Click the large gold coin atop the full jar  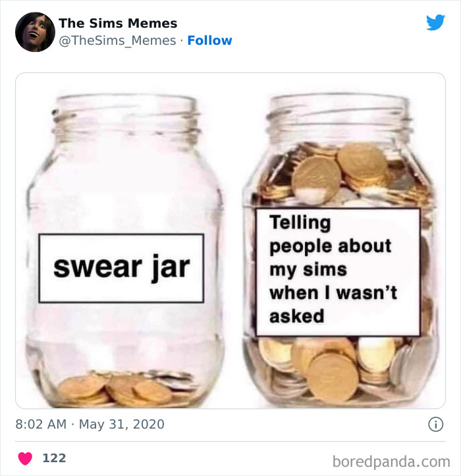[316, 180]
